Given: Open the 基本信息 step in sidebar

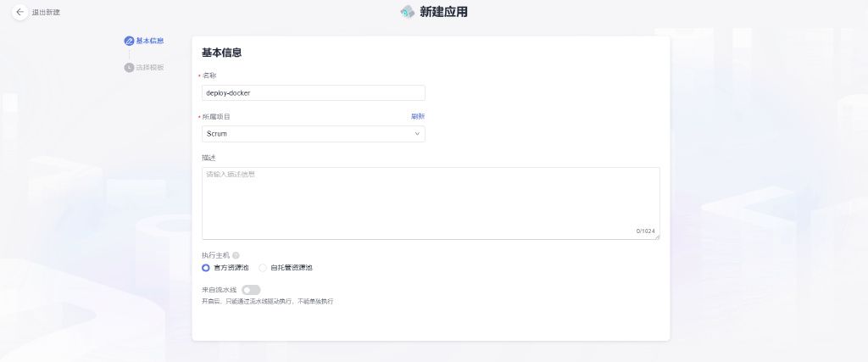Looking at the screenshot, I should pos(150,41).
